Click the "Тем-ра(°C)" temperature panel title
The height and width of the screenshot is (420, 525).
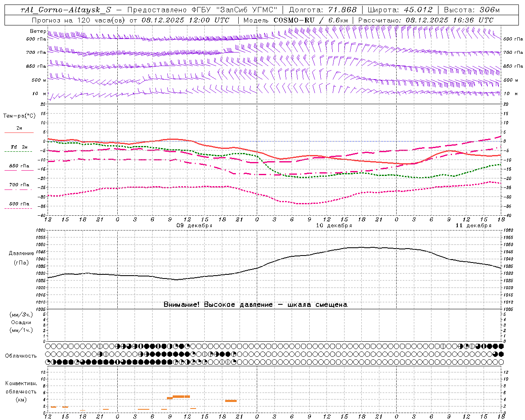(x=19, y=116)
